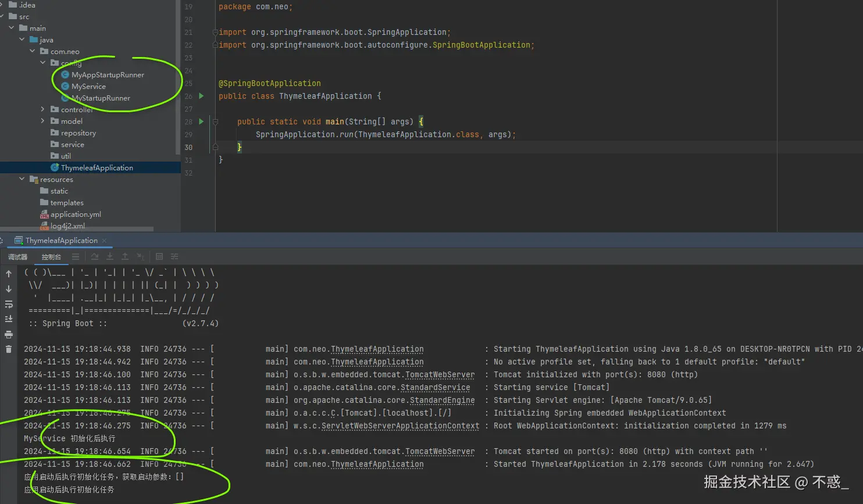Toggle scroll to end in console

tap(9, 319)
